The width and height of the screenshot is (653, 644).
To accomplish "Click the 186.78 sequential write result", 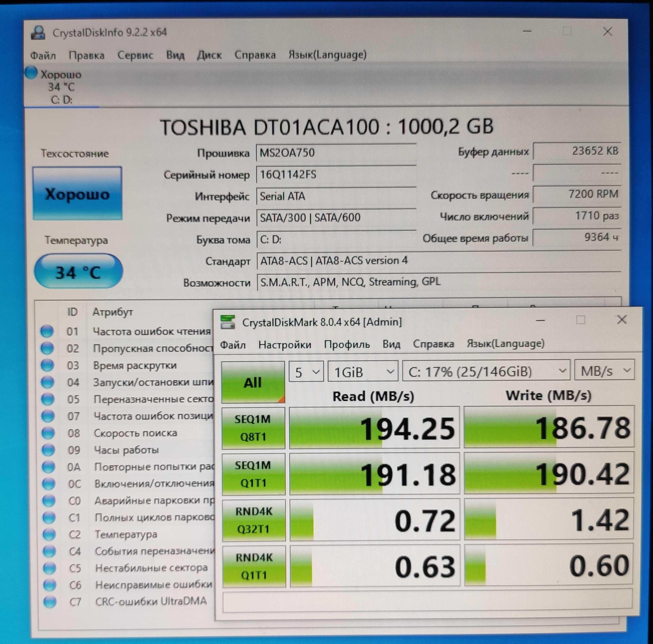I will click(x=549, y=427).
